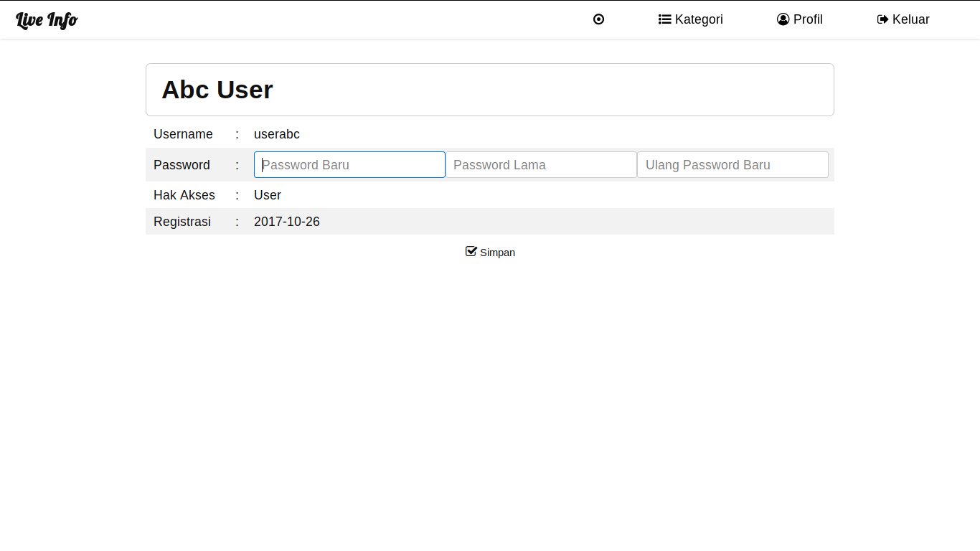Image resolution: width=980 pixels, height=551 pixels.
Task: Save changes with Simpan button
Action: tap(490, 252)
